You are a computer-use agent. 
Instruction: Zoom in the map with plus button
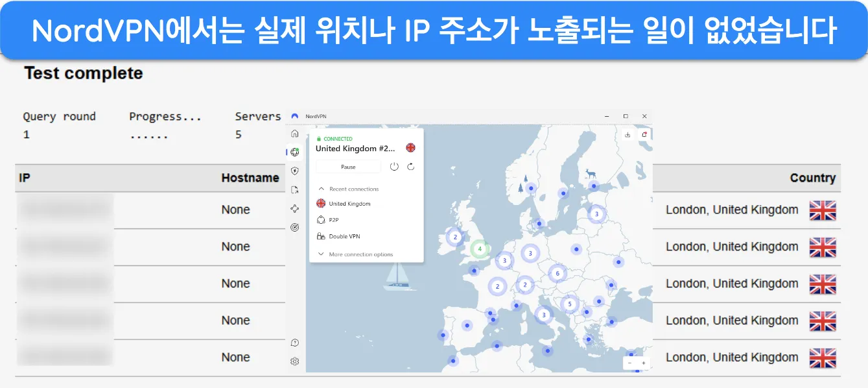(x=643, y=363)
